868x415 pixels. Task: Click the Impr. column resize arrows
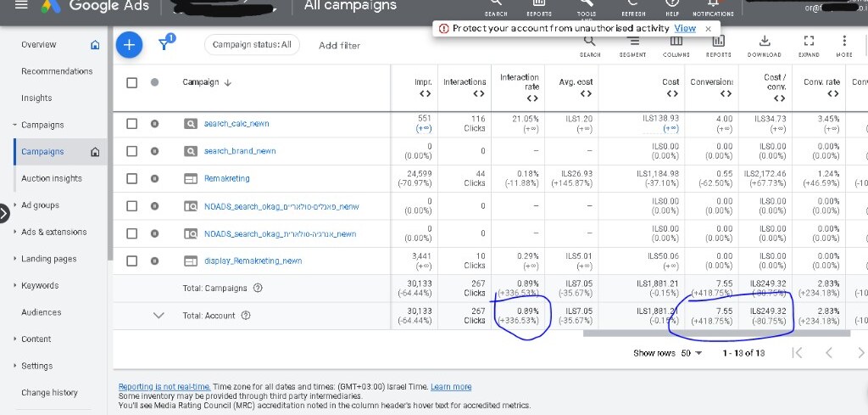pyautogui.click(x=425, y=93)
